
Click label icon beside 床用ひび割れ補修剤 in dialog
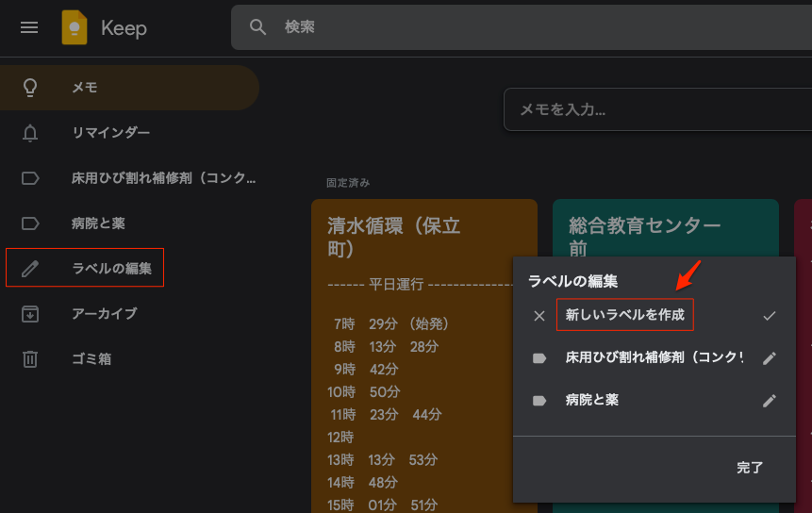point(539,358)
